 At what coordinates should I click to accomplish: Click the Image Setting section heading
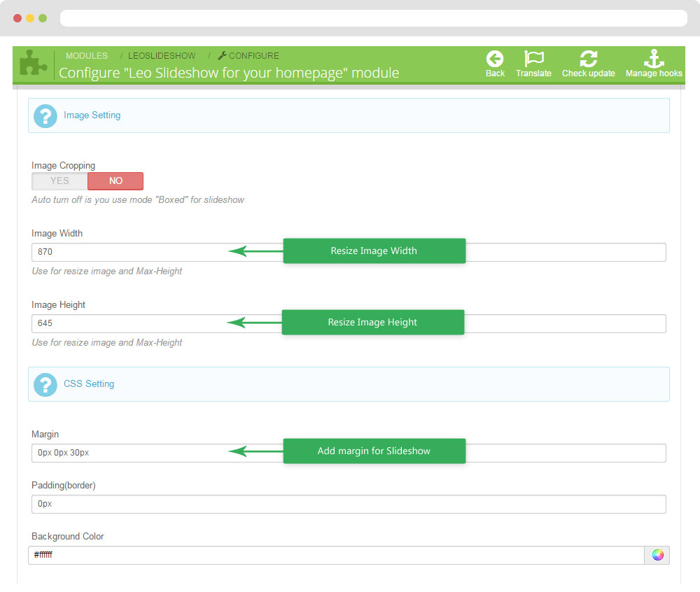92,115
